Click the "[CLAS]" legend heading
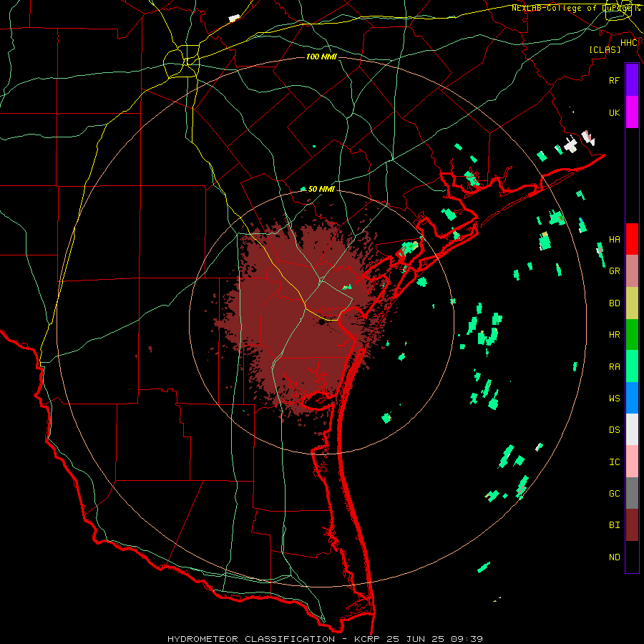644x644 pixels. pos(605,49)
